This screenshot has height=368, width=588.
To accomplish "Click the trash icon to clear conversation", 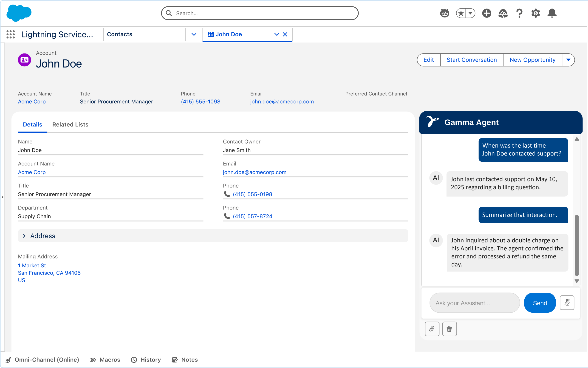I will 449,329.
